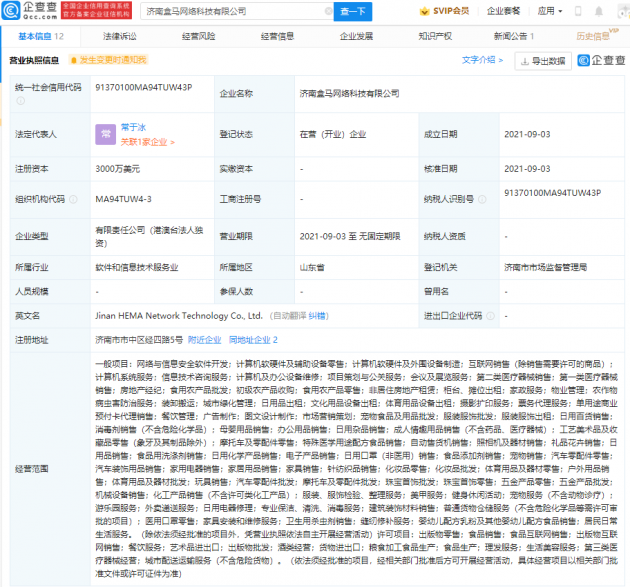
Task: Click 同地址企业 2 link
Action: tap(253, 340)
